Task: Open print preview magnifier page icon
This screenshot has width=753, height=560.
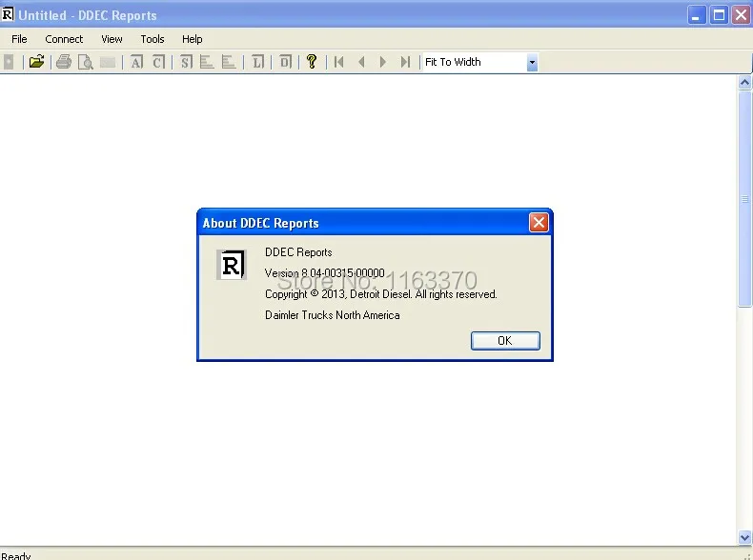Action: [86, 62]
